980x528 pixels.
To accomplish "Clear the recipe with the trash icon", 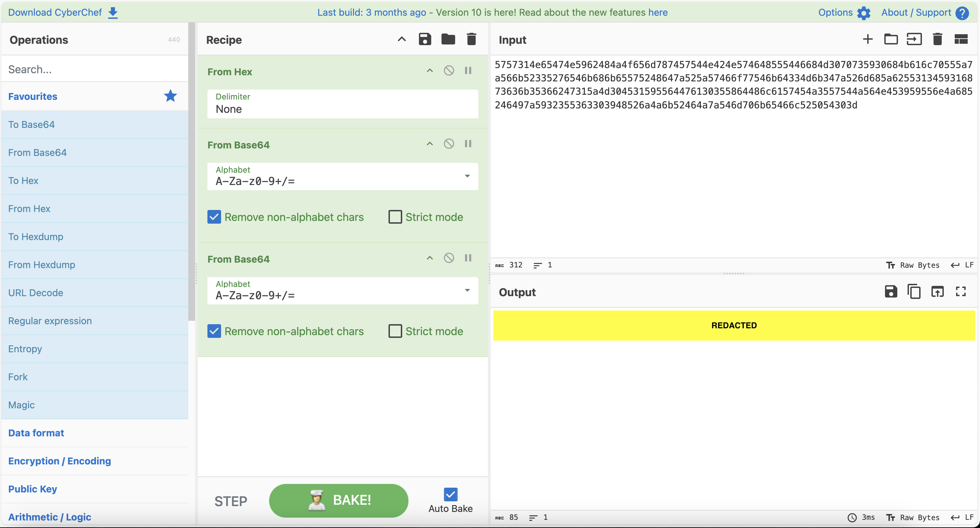I will [x=471, y=39].
